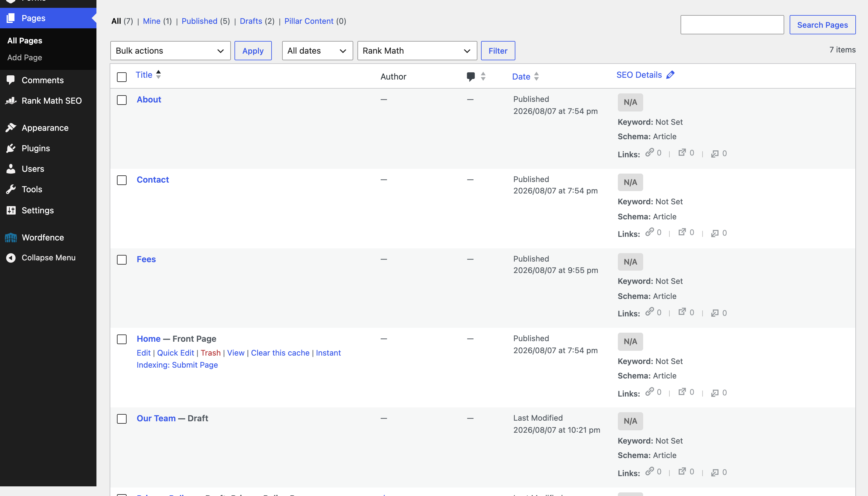Click the N/A SEO score in Our Team row

pos(630,421)
